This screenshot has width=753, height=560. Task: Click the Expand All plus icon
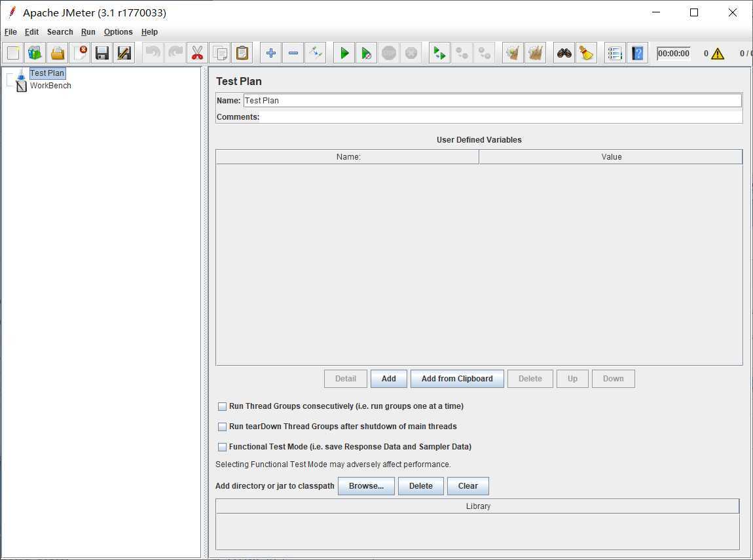(271, 54)
